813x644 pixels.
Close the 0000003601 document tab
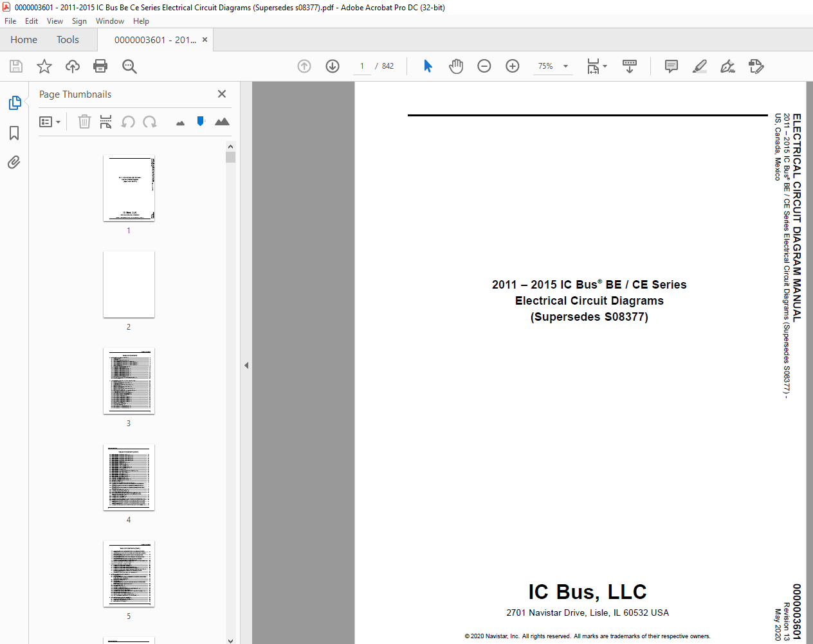pos(205,40)
